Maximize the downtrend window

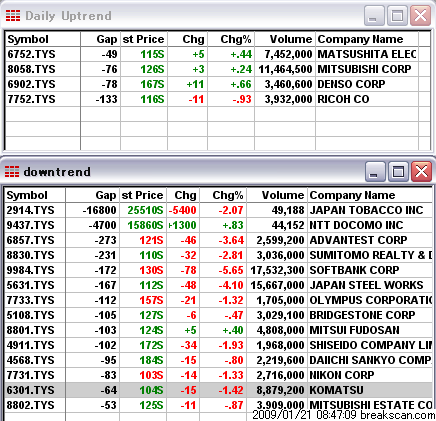pyautogui.click(x=398, y=172)
